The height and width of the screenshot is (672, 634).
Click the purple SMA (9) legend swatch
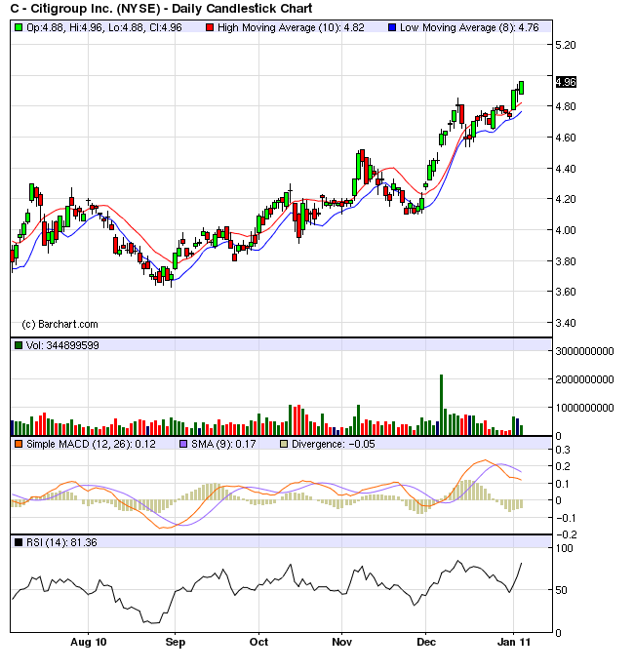click(x=183, y=444)
